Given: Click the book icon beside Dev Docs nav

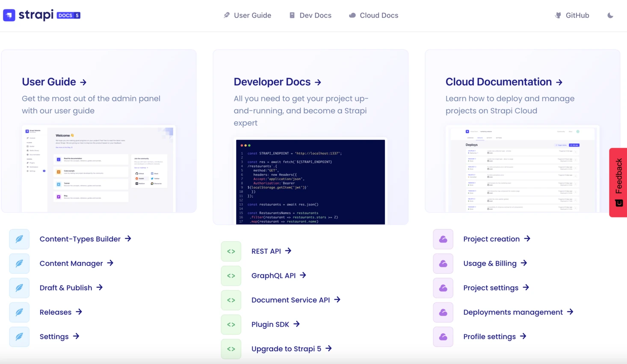Looking at the screenshot, I should [x=292, y=15].
